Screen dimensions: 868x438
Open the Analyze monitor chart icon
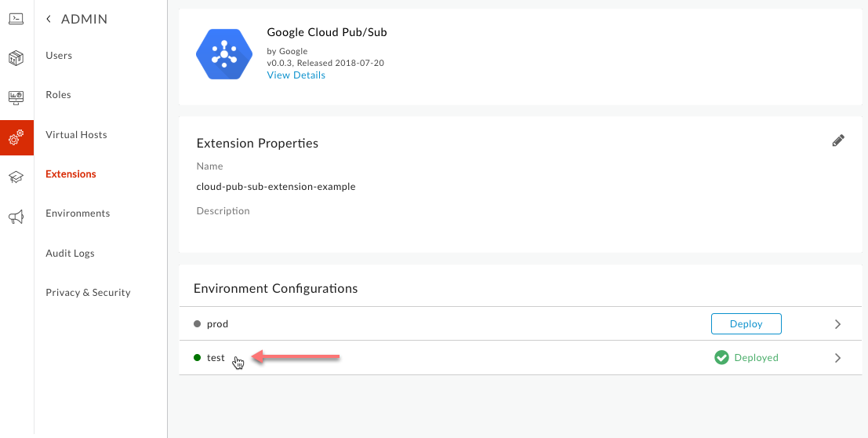pos(16,97)
